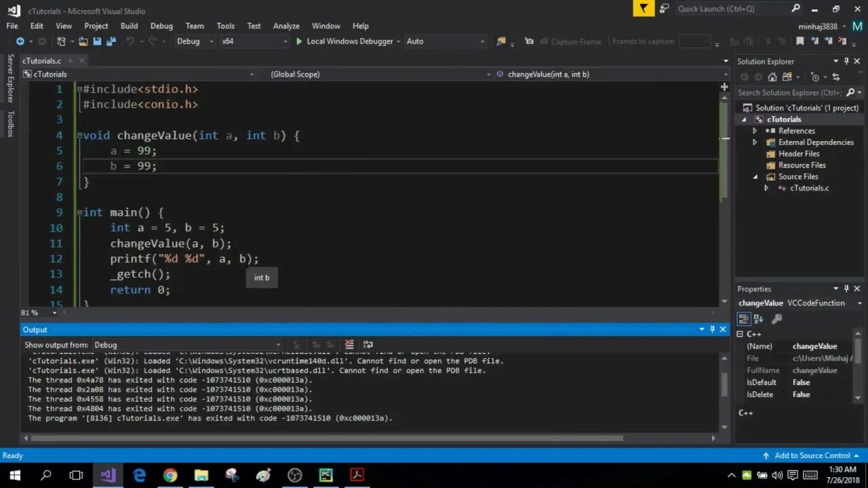Collapse the C++ category in Properties

pos(741,334)
